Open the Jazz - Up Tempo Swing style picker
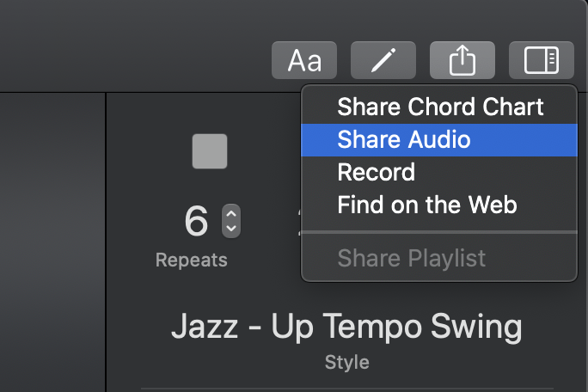 [x=346, y=327]
